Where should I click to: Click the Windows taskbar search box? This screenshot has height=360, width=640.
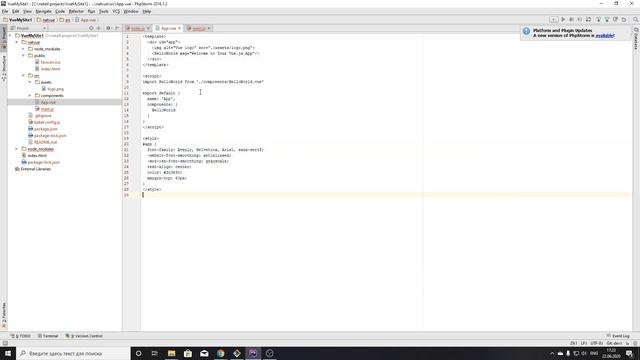[73, 353]
